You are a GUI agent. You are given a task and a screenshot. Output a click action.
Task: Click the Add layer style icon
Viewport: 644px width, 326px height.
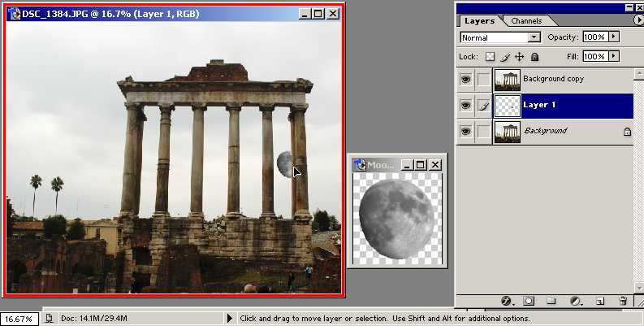pyautogui.click(x=505, y=301)
